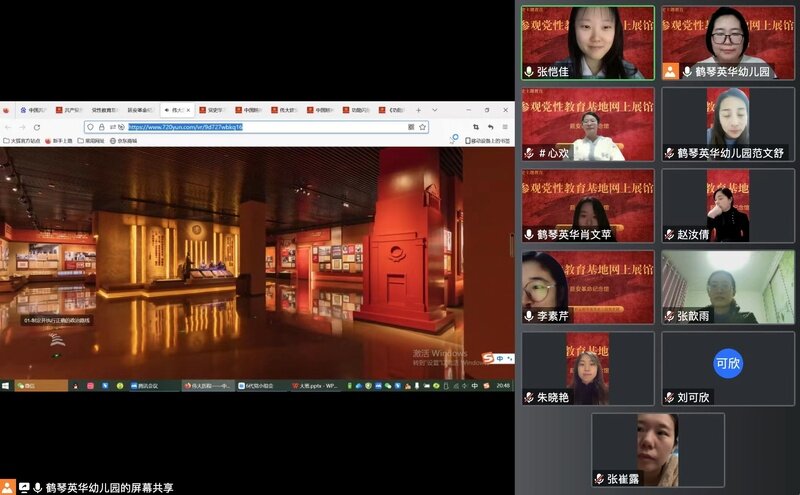The width and height of the screenshot is (800, 495).
Task: Toggle the taskbar 中 IME indicator
Action: click(474, 386)
